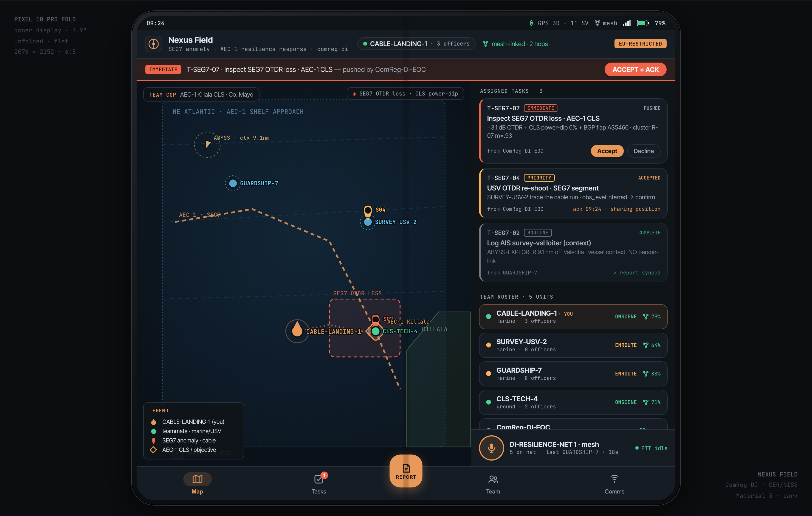Tap the PTT idle status indicator

[651, 448]
